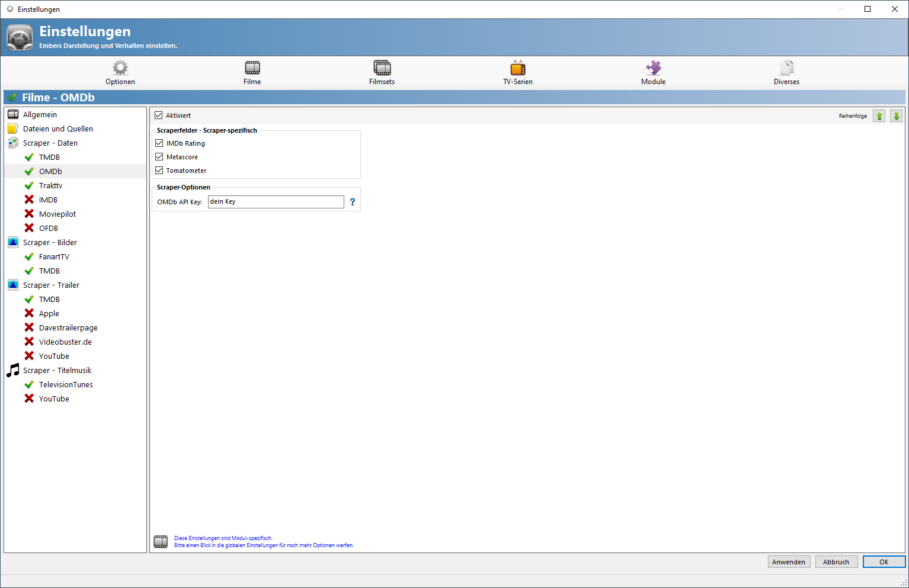Screen dimensions: 909x588
Task: Open the Module puzzle piece section
Action: coord(654,72)
